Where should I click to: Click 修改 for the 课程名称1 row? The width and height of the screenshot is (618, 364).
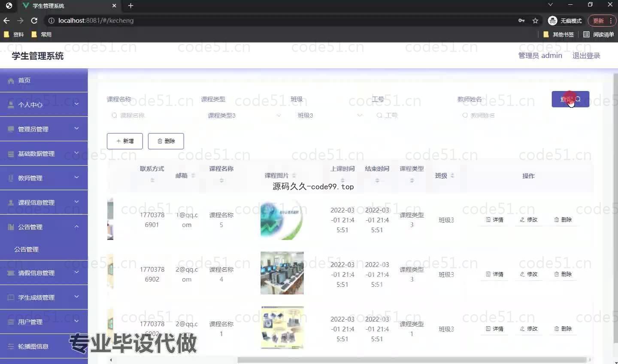click(x=528, y=328)
